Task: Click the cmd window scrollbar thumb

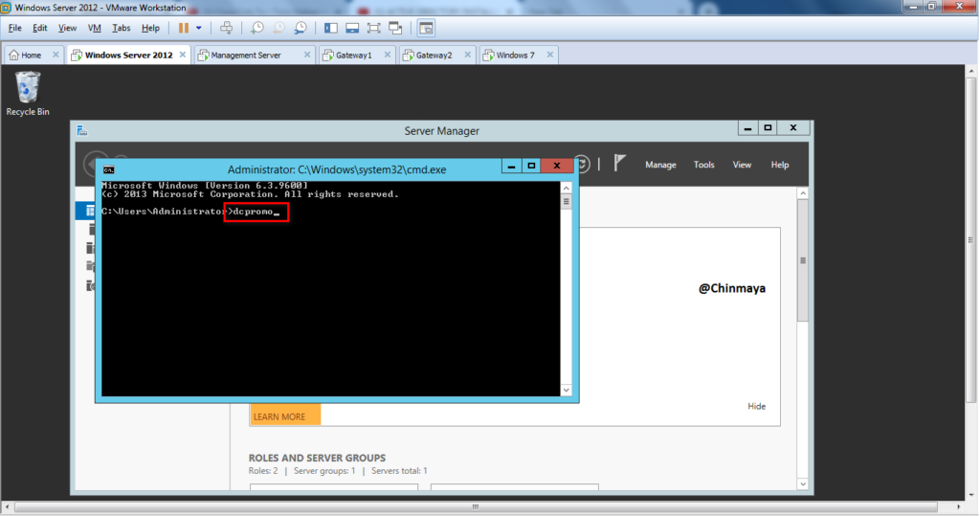Action: click(x=567, y=202)
